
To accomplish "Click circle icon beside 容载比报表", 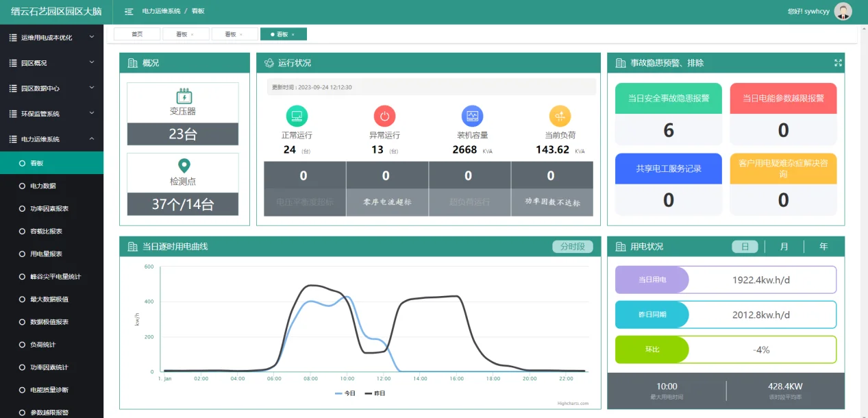I will point(22,231).
